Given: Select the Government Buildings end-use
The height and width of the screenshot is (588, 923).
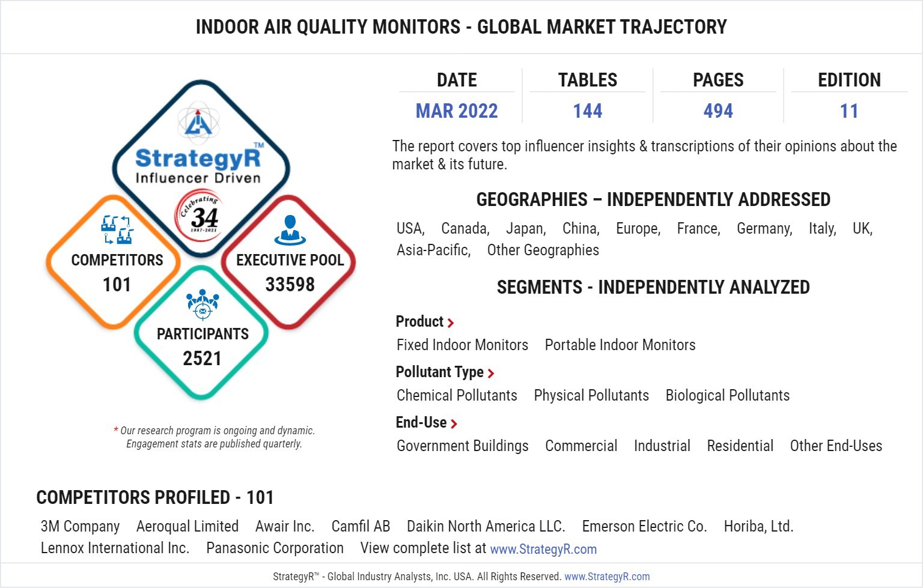Looking at the screenshot, I should point(463,446).
